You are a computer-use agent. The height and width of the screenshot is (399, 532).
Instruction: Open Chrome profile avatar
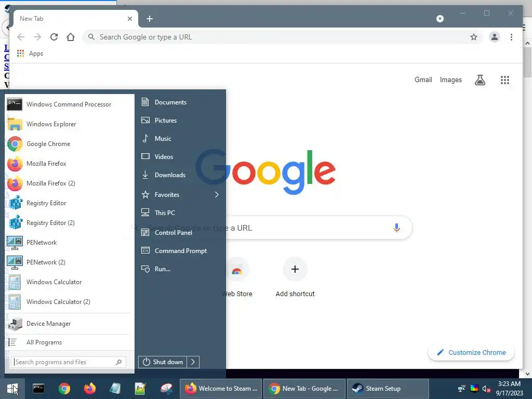(x=495, y=37)
